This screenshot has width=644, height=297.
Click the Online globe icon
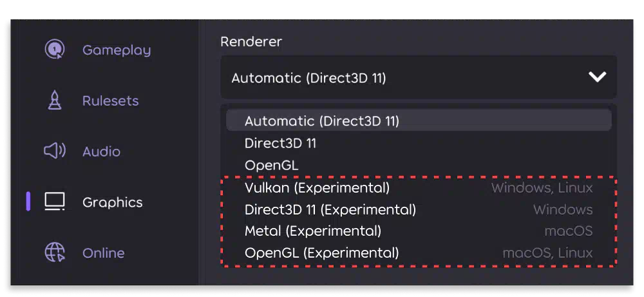[x=55, y=253]
